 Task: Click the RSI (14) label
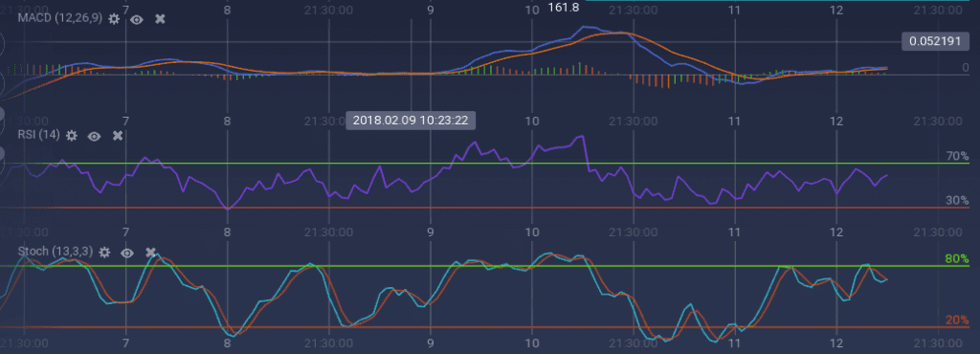click(38, 135)
